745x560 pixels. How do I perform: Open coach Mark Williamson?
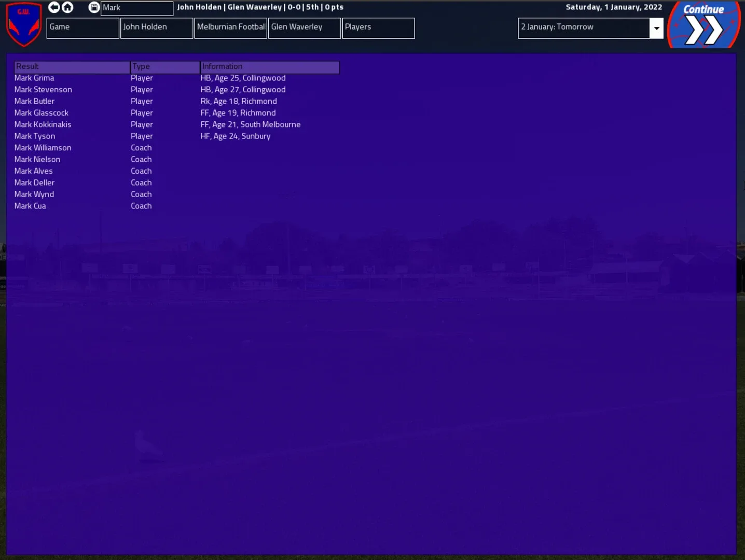(43, 148)
